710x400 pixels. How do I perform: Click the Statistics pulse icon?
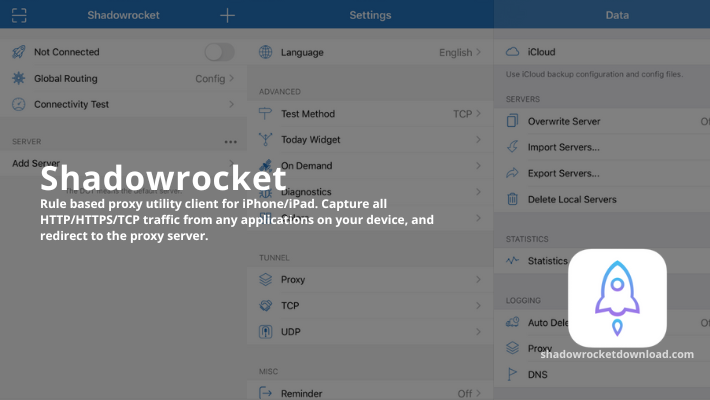tap(512, 260)
